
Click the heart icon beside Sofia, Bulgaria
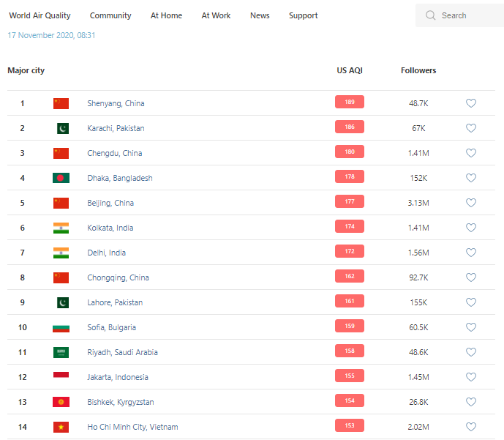click(x=471, y=327)
